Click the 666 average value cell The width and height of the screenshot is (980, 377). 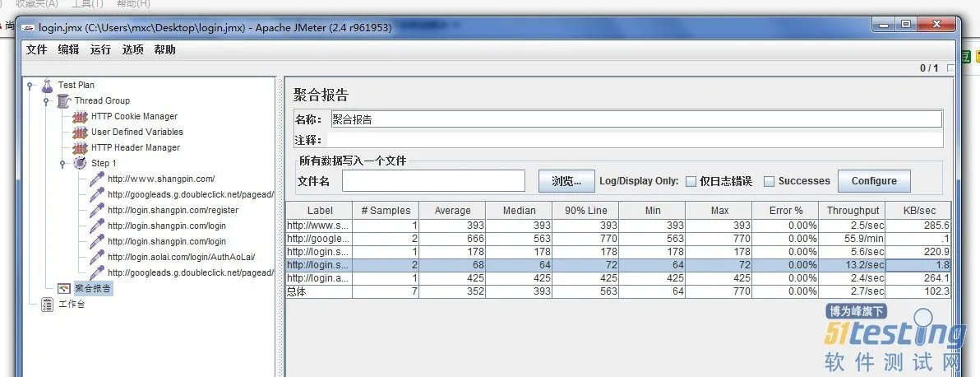tap(452, 239)
